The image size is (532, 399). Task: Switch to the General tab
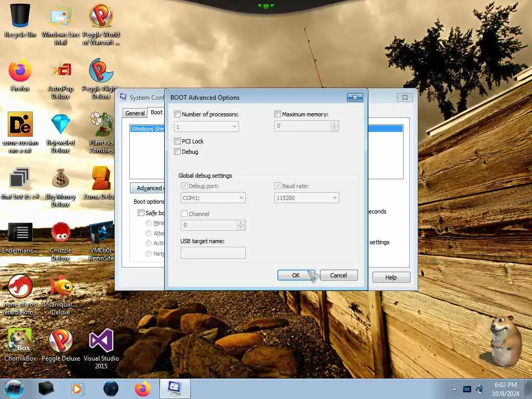135,113
